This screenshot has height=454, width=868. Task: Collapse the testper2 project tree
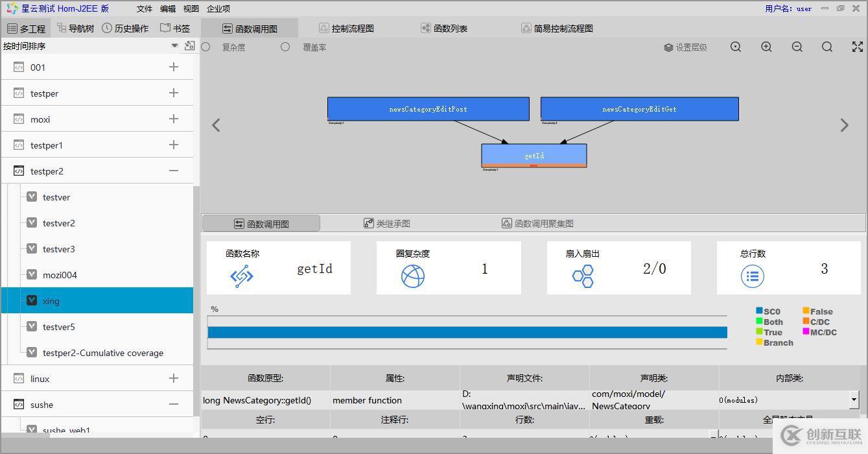point(173,171)
